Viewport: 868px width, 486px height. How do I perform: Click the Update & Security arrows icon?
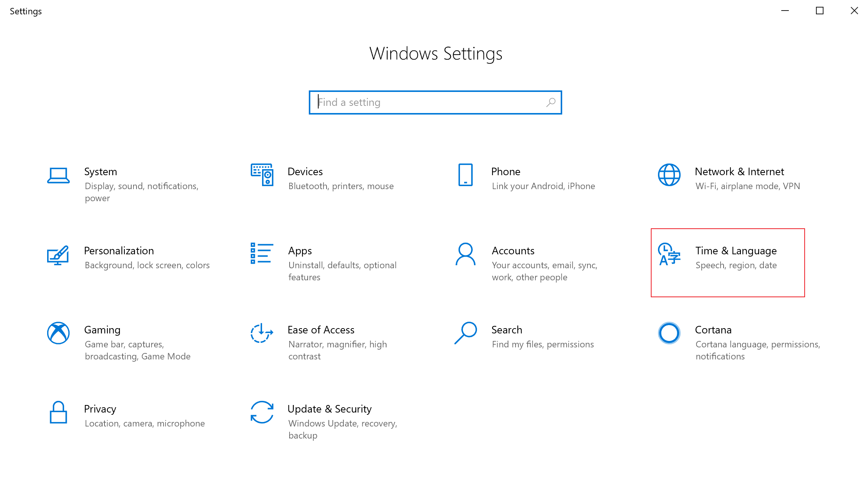click(x=262, y=412)
